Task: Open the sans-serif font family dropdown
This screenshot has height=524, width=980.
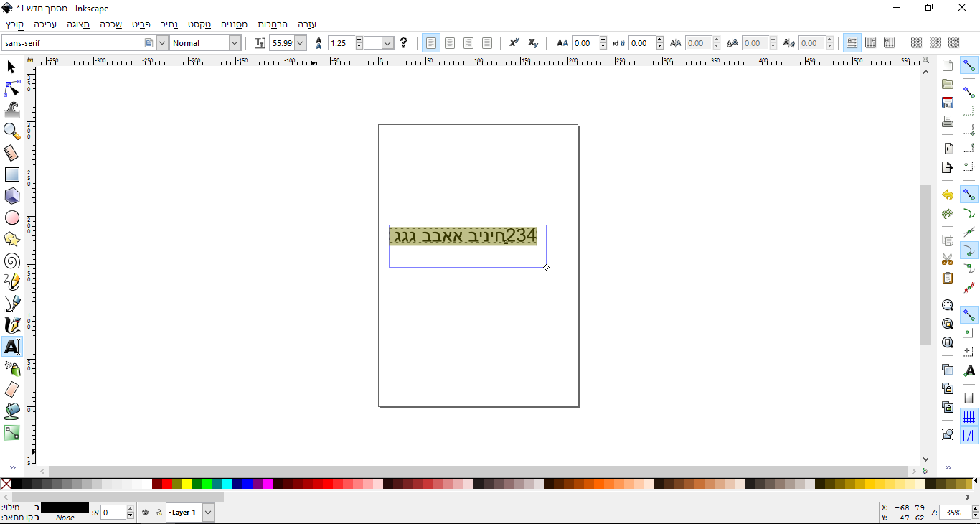Action: [161, 42]
